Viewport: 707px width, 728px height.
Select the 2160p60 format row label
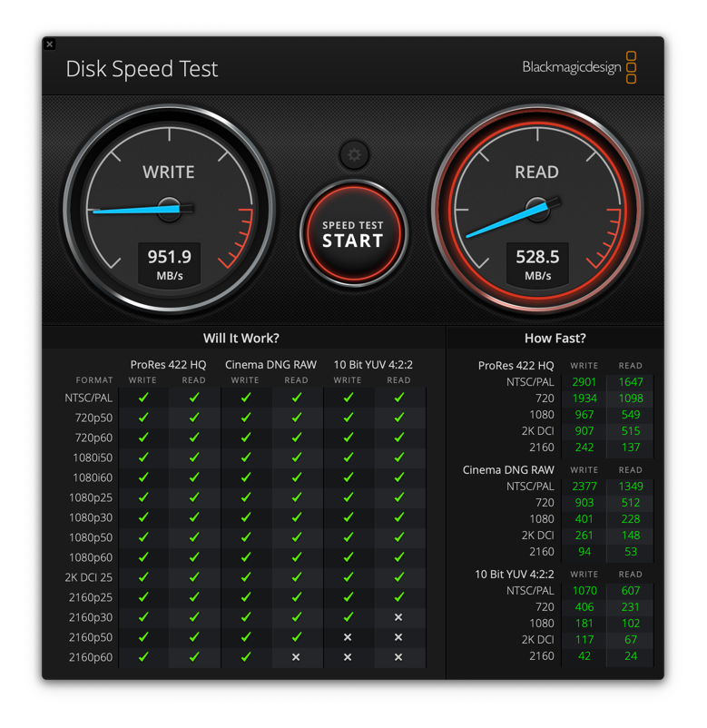tap(91, 657)
